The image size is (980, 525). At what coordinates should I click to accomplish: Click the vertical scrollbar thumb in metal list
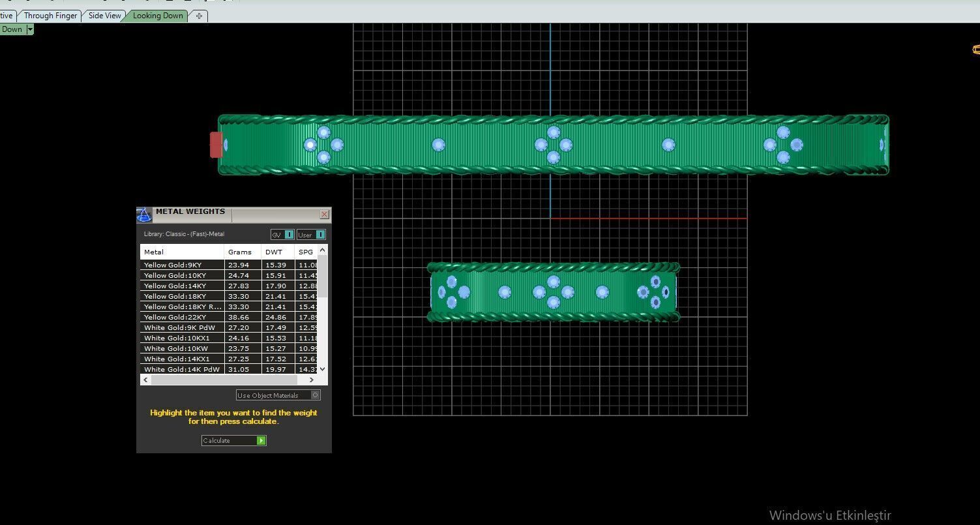click(x=323, y=275)
